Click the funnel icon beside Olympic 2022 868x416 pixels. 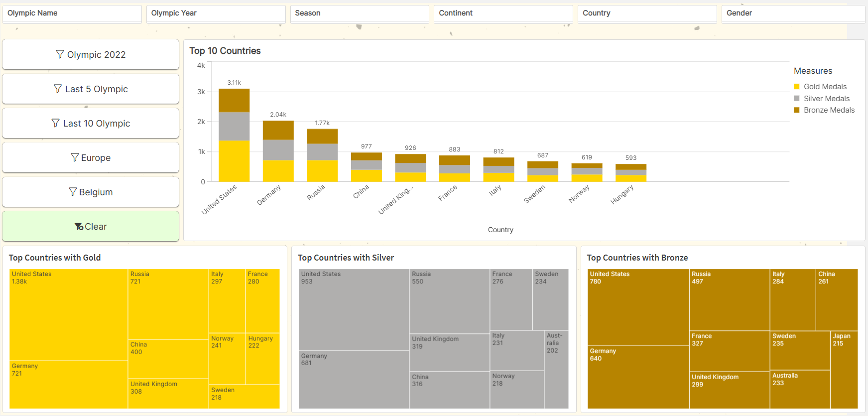coord(60,54)
